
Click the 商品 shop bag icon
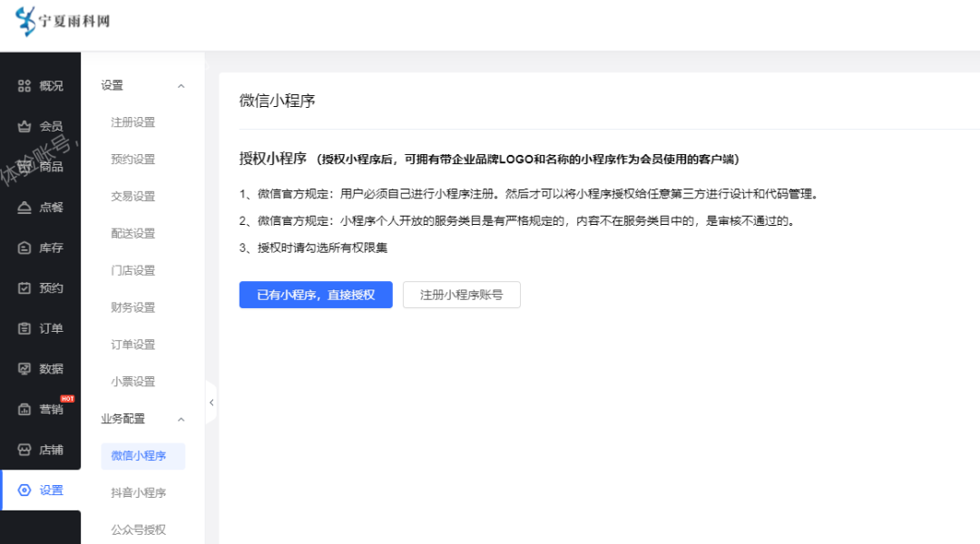24,167
